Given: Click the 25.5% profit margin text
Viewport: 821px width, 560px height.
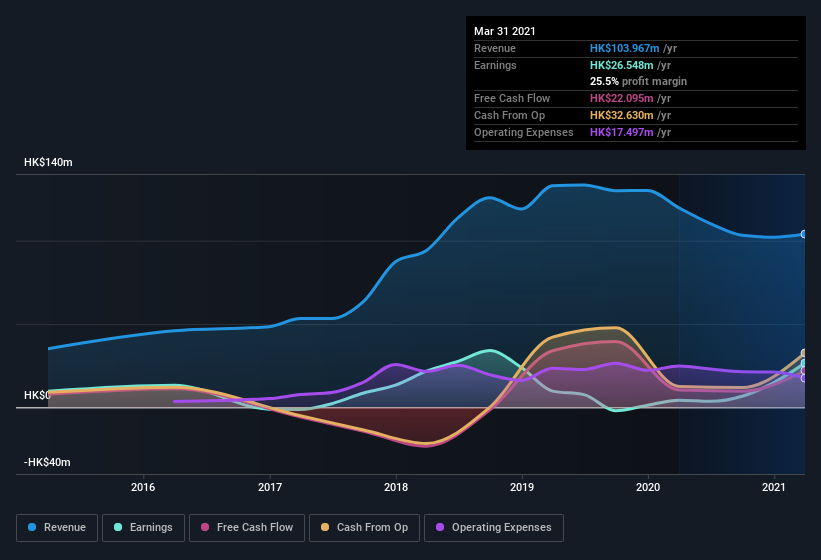Looking at the screenshot, I should tap(638, 81).
